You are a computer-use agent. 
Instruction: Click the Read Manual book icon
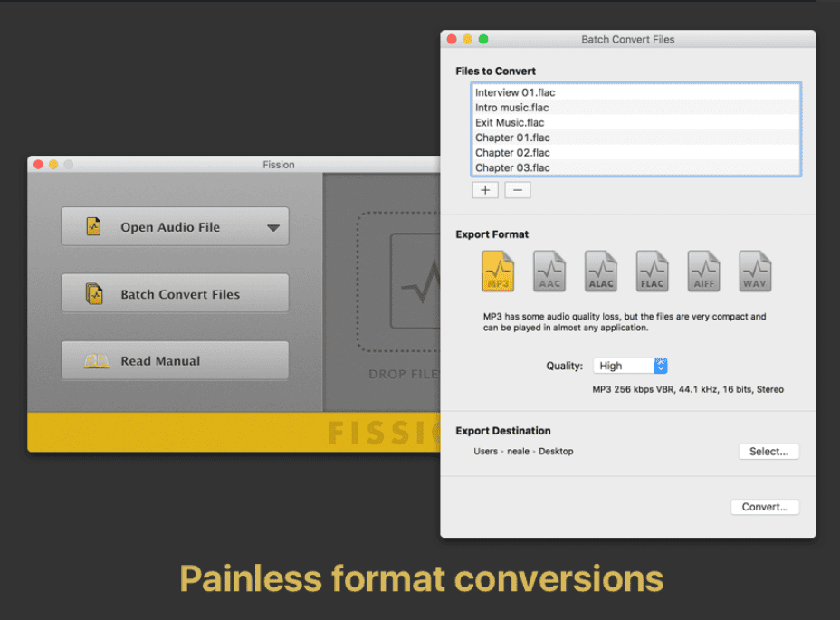pyautogui.click(x=97, y=360)
